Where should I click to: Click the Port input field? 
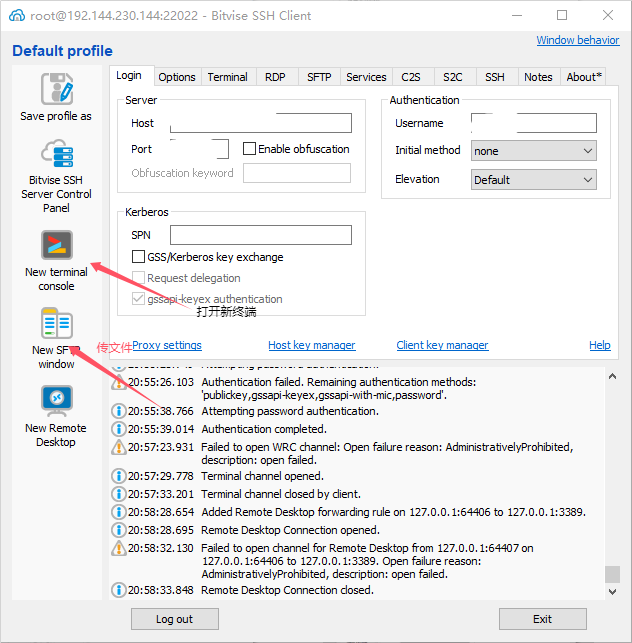pyautogui.click(x=199, y=148)
